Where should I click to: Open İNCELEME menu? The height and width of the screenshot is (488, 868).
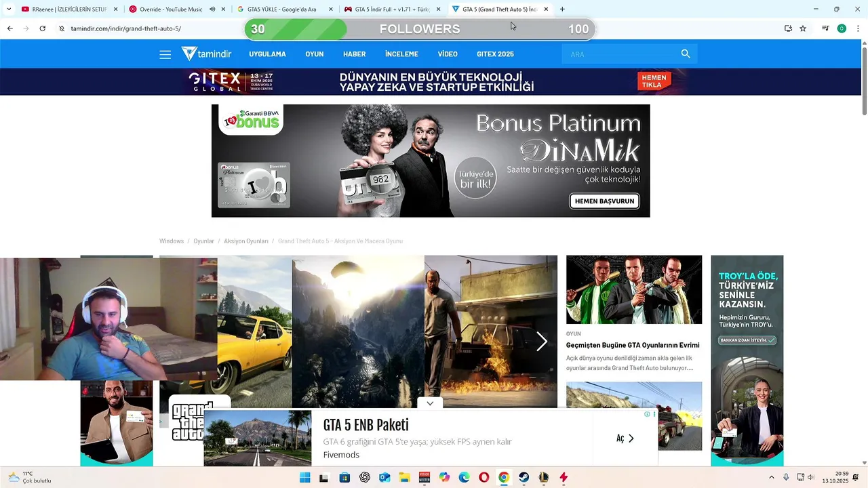401,54
